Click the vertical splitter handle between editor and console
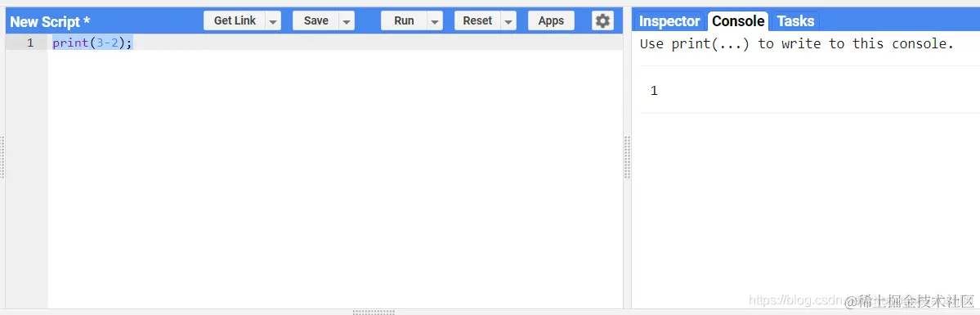This screenshot has height=315, width=980. tap(627, 158)
